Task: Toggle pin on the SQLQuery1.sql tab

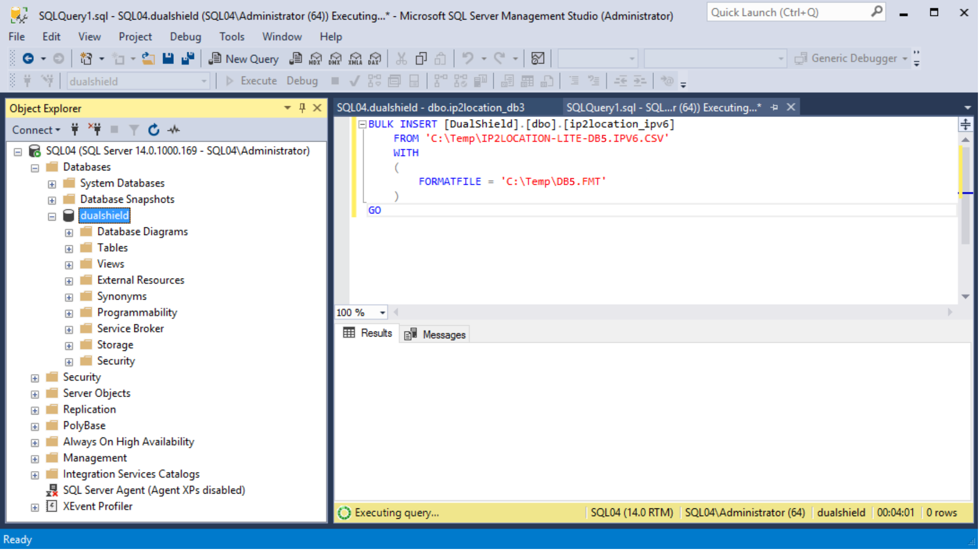Action: point(775,108)
